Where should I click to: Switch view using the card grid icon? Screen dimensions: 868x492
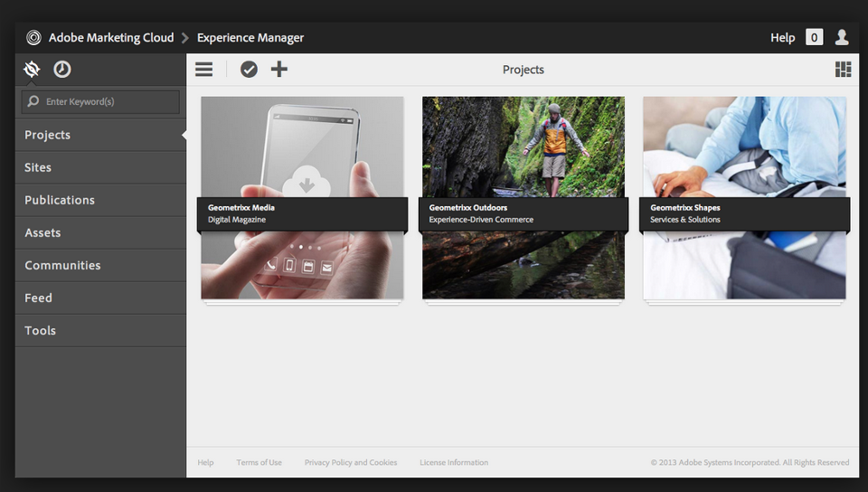pos(843,69)
